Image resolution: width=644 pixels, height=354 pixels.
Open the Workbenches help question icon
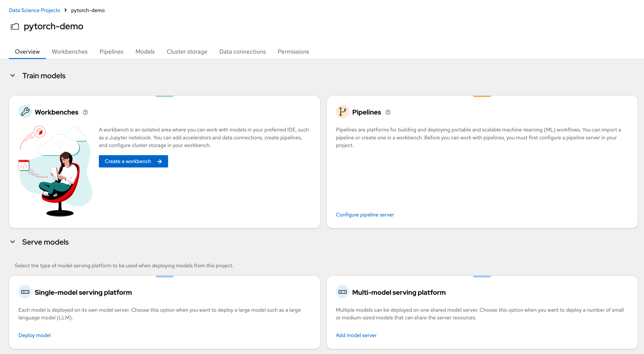(x=85, y=112)
